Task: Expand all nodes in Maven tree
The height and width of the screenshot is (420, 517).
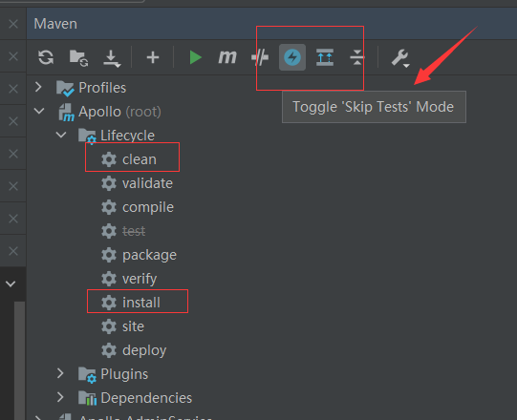Action: pos(325,57)
